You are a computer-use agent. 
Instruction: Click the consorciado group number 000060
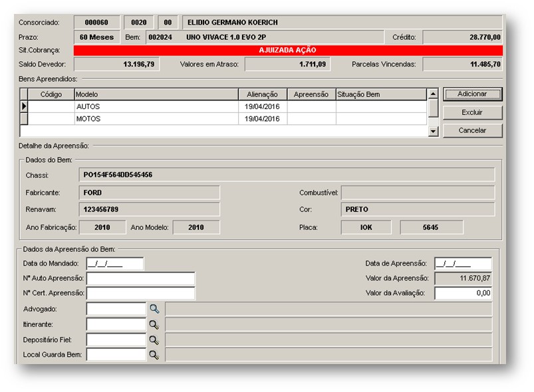[x=96, y=23]
